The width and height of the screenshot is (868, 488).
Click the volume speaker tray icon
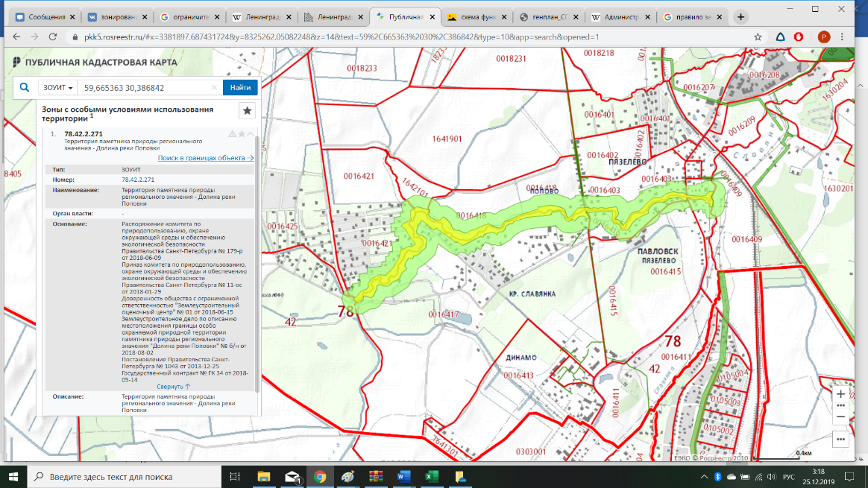(x=772, y=477)
